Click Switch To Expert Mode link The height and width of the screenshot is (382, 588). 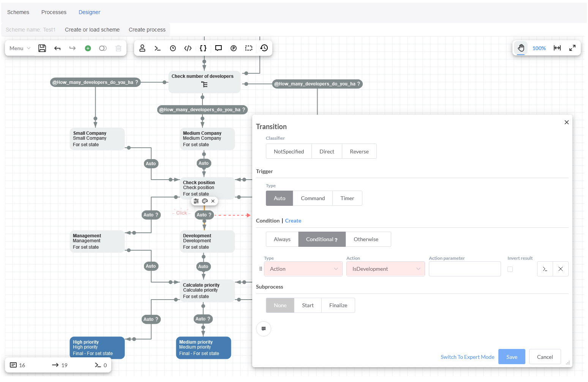tap(468, 357)
